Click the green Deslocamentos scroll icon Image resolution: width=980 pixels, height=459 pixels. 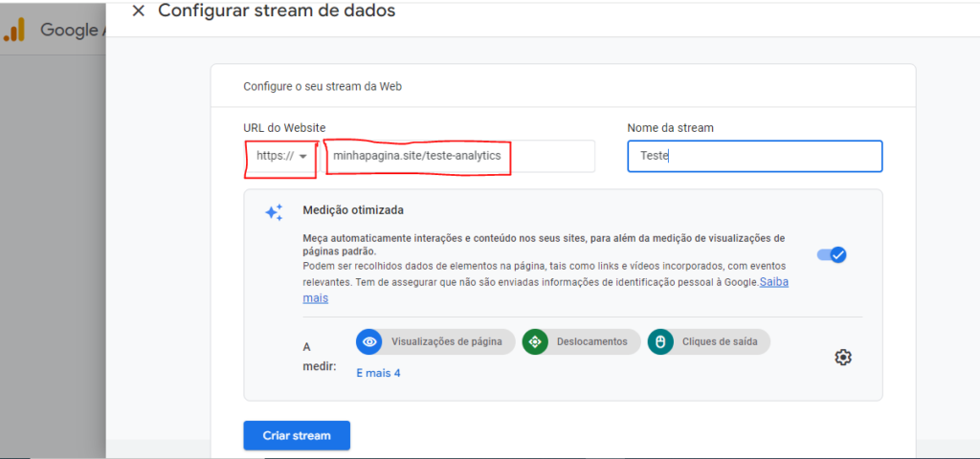534,341
